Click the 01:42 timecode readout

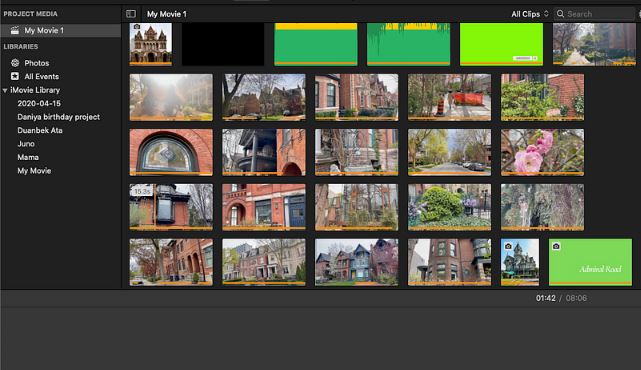pos(546,298)
